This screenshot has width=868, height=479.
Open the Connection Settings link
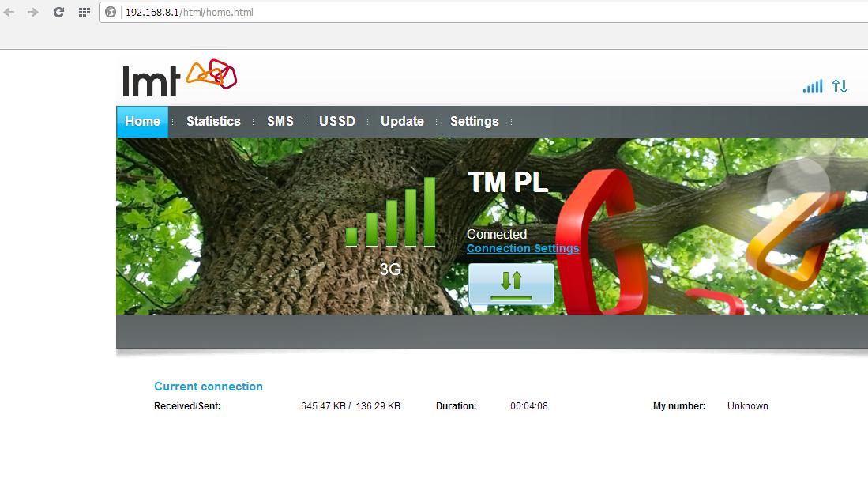pyautogui.click(x=522, y=248)
